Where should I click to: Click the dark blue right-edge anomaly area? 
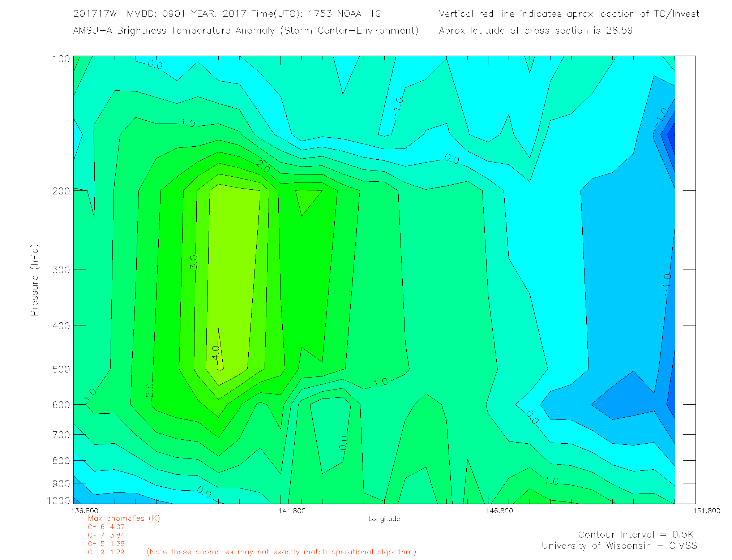(672, 139)
